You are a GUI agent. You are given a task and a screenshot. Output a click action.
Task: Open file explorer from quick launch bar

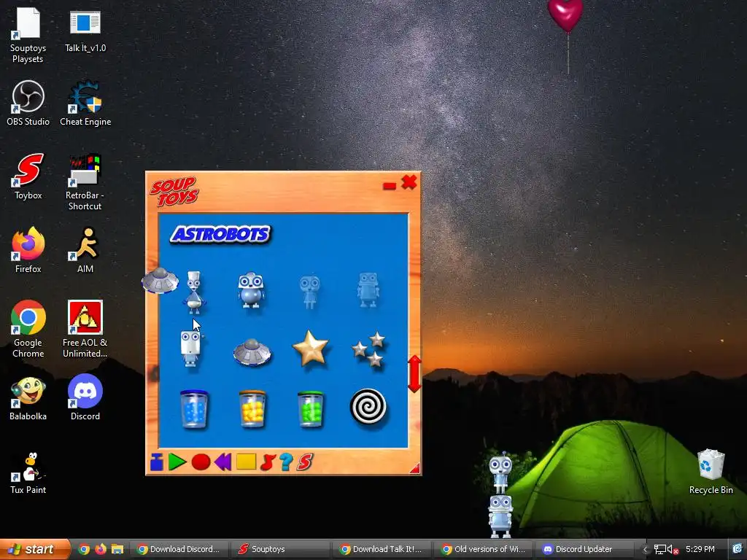117,549
